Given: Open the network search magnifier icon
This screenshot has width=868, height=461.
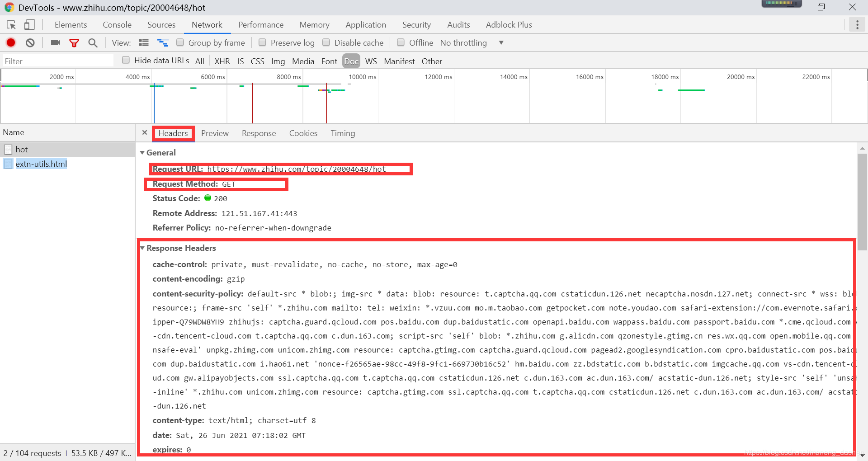Looking at the screenshot, I should [x=93, y=42].
